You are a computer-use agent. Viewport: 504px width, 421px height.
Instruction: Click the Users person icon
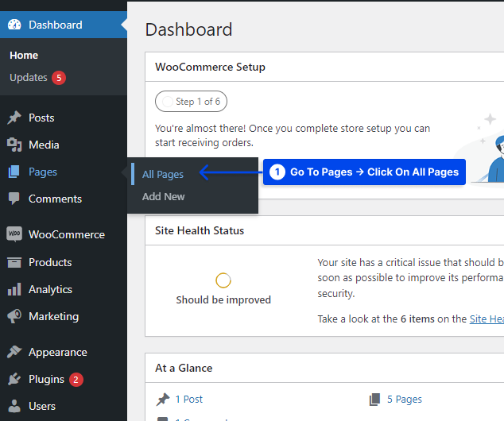click(x=14, y=406)
